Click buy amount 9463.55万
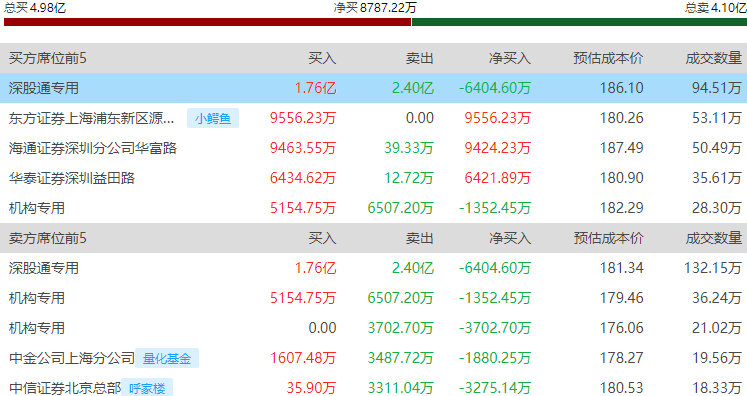 tap(303, 148)
